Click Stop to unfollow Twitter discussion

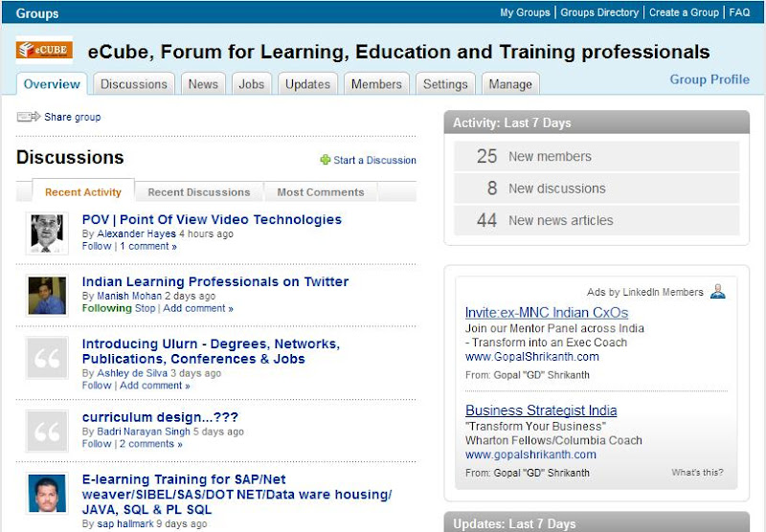tap(146, 308)
